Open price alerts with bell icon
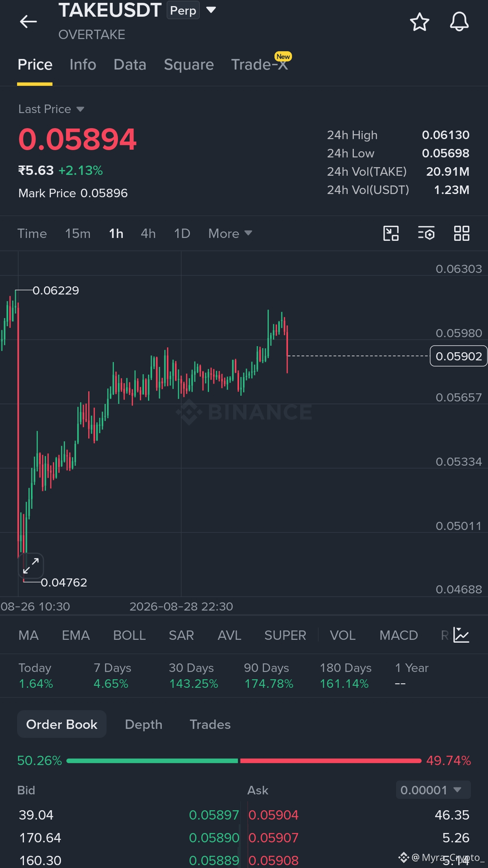 (459, 22)
